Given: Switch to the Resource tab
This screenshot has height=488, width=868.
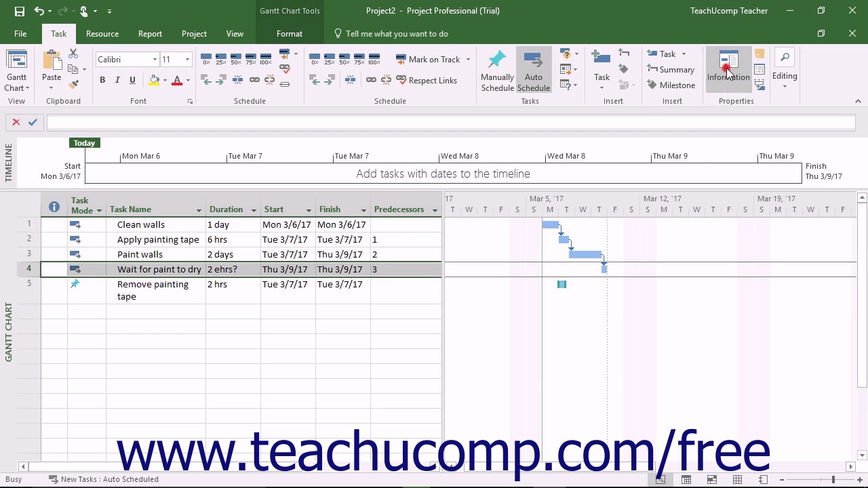Looking at the screenshot, I should [x=102, y=34].
